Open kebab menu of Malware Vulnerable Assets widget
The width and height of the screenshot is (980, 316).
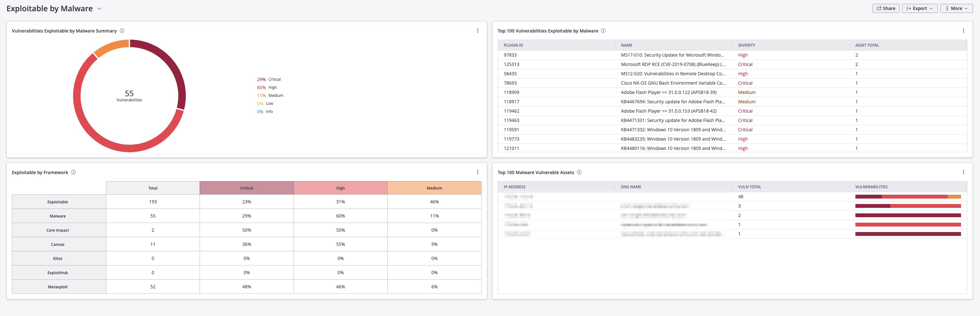(963, 172)
